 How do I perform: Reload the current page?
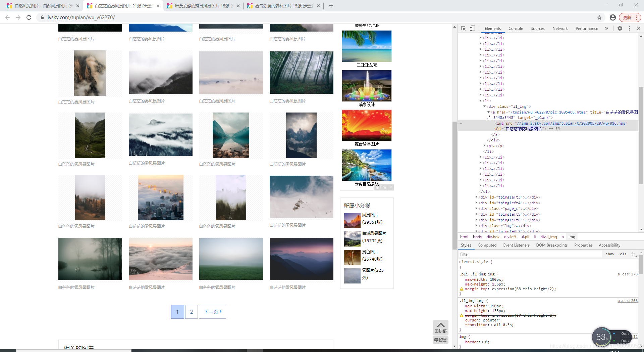[x=29, y=17]
